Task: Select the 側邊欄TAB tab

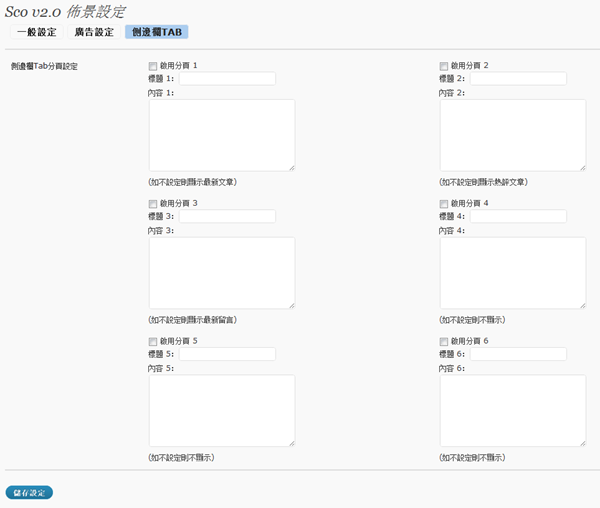Action: (x=157, y=32)
